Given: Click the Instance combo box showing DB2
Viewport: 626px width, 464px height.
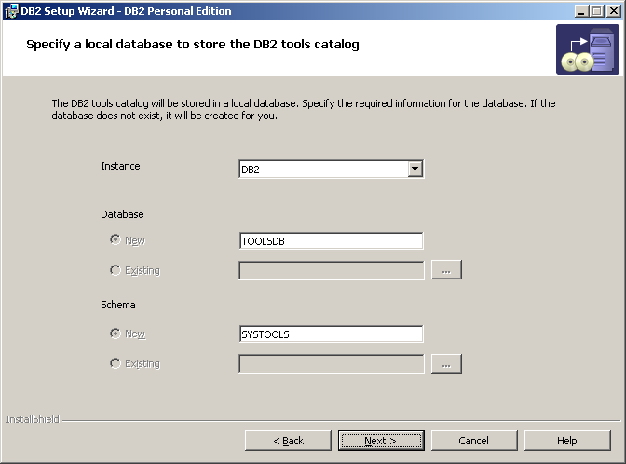Looking at the screenshot, I should pyautogui.click(x=331, y=169).
